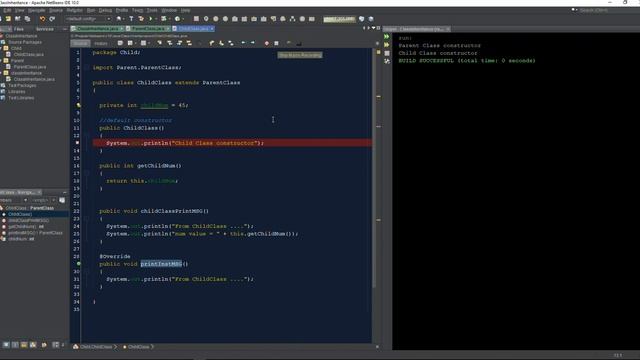Collapse the code fold at line 12
Screen dimensions: 640x360
87,136
